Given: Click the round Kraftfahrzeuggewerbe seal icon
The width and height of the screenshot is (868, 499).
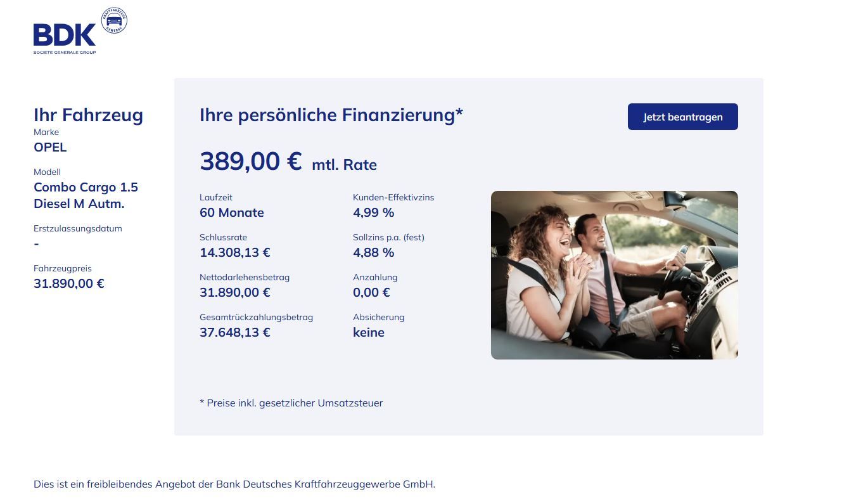Looking at the screenshot, I should tap(114, 20).
